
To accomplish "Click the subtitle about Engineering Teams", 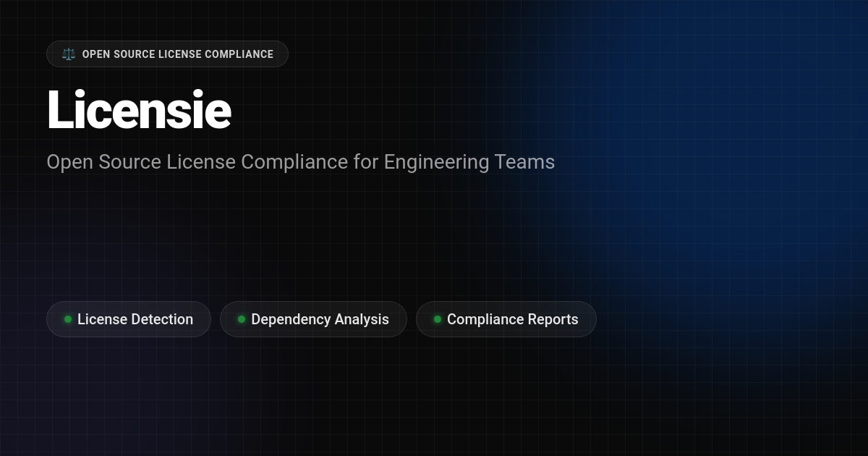I will 300,161.
